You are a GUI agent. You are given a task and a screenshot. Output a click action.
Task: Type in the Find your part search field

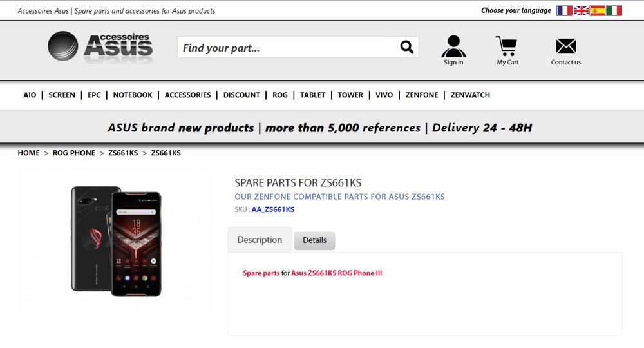(x=287, y=48)
